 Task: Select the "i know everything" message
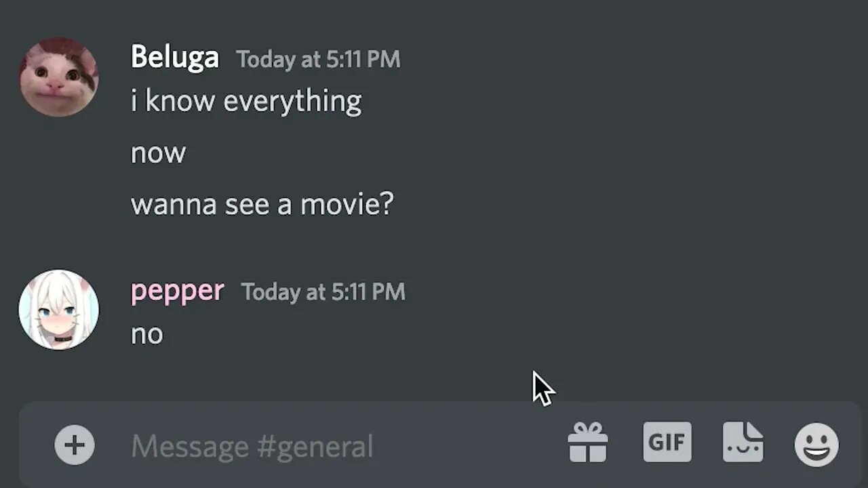(x=245, y=102)
